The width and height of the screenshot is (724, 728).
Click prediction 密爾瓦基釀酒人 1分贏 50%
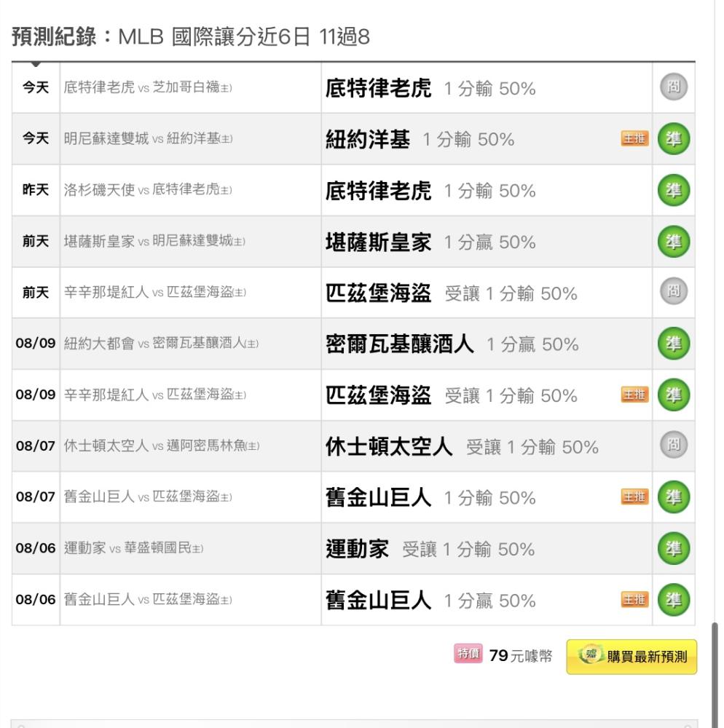(452, 344)
